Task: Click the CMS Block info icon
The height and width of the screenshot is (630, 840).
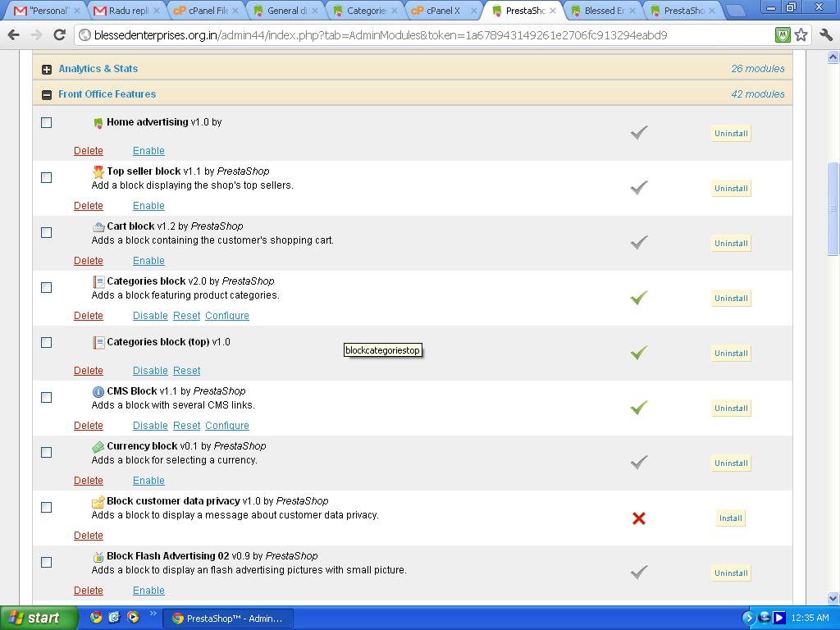Action: coord(98,391)
